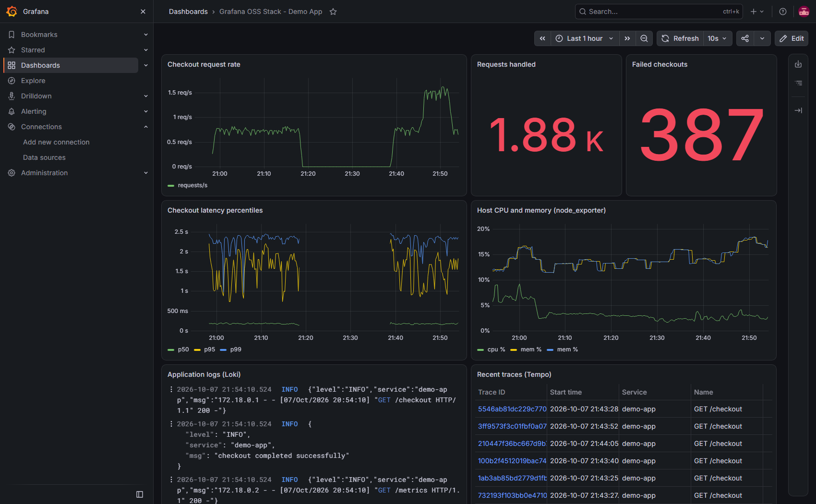Open Administration in the navigation
The width and height of the screenshot is (816, 504).
coord(44,173)
